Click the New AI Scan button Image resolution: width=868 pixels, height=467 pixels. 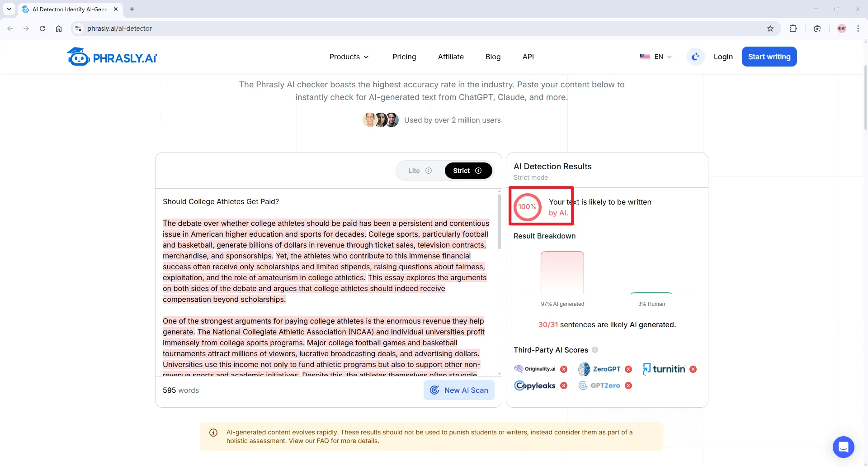[x=459, y=390]
